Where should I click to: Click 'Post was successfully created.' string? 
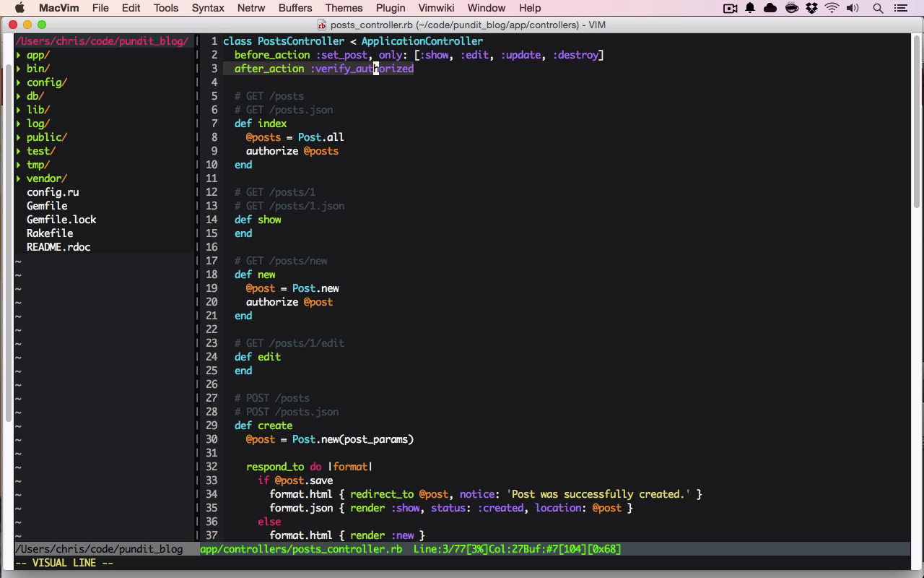tap(598, 494)
